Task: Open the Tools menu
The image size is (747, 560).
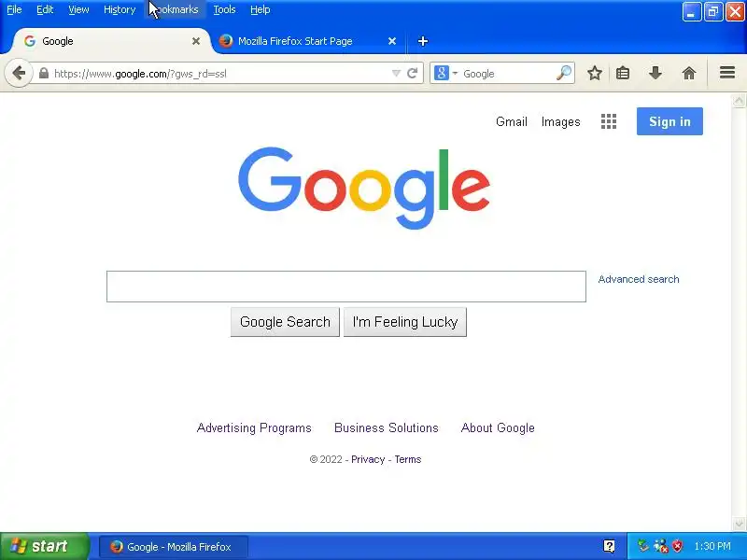Action: click(x=224, y=9)
